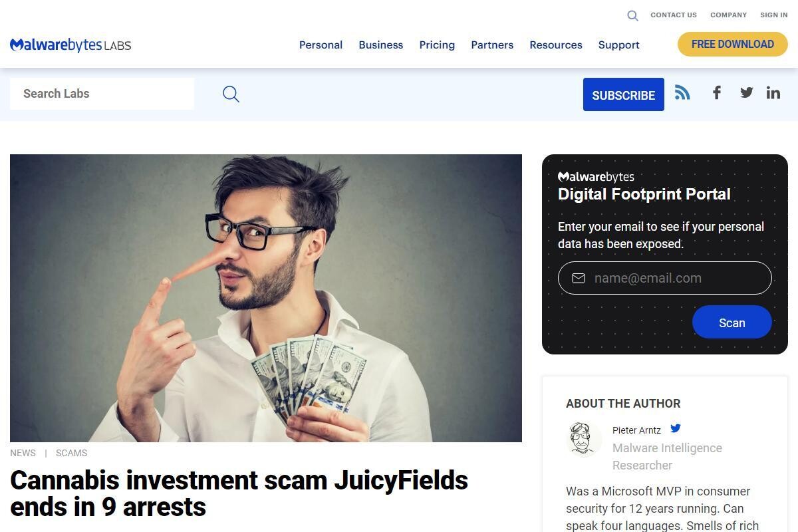Expand the Partners menu

point(492,45)
